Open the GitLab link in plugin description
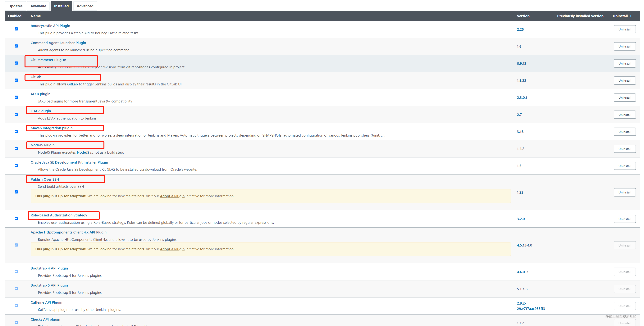Screen dimensions: 644x326 [72, 84]
